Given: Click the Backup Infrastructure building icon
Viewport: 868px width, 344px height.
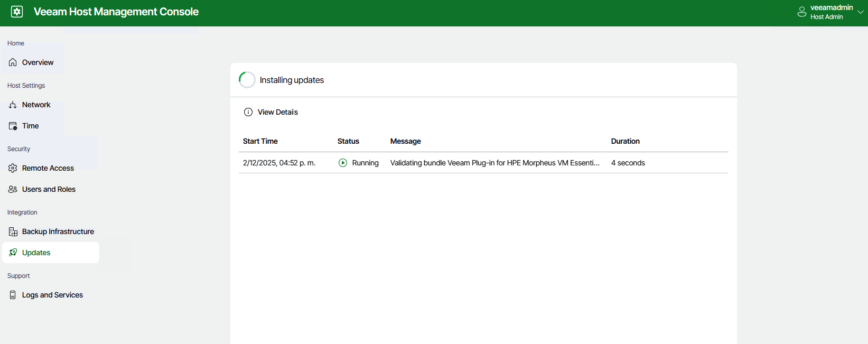Looking at the screenshot, I should click(x=13, y=231).
